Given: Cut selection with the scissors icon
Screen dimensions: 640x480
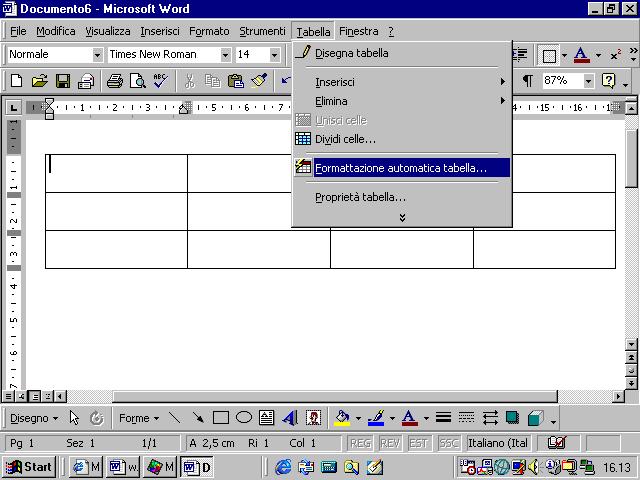Looking at the screenshot, I should [189, 81].
